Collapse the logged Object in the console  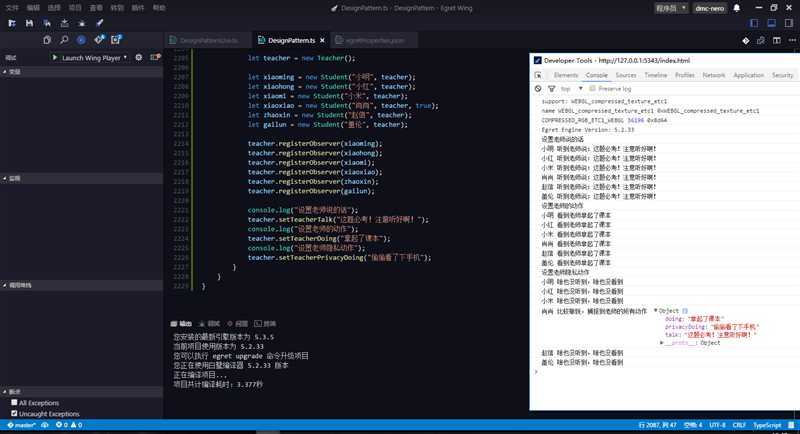pos(656,311)
